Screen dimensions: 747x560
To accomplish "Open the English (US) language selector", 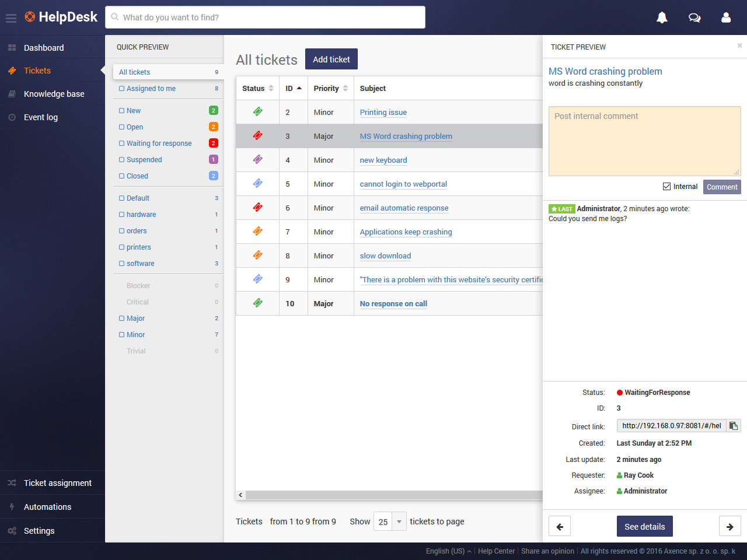I will [x=448, y=551].
